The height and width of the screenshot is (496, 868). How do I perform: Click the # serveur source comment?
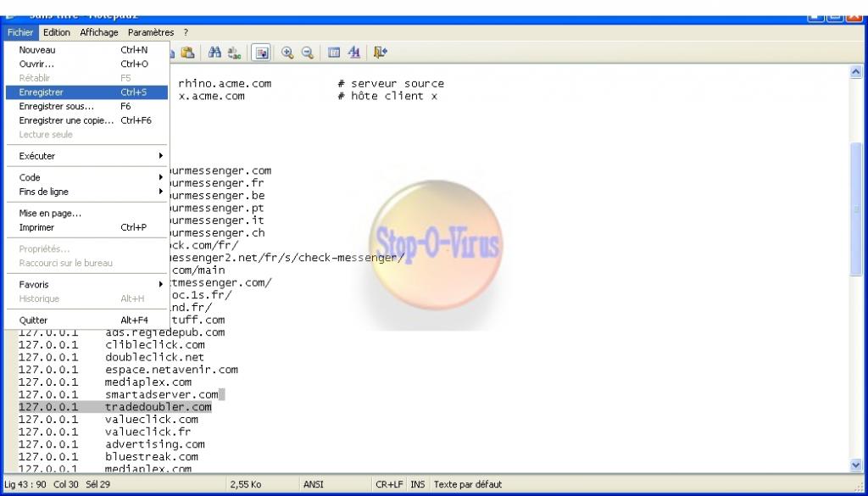point(391,84)
